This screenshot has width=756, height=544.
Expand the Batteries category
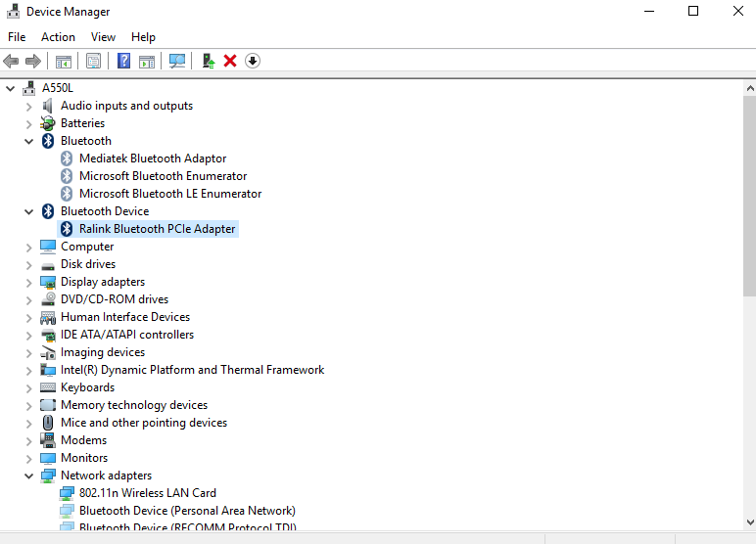pyautogui.click(x=29, y=124)
